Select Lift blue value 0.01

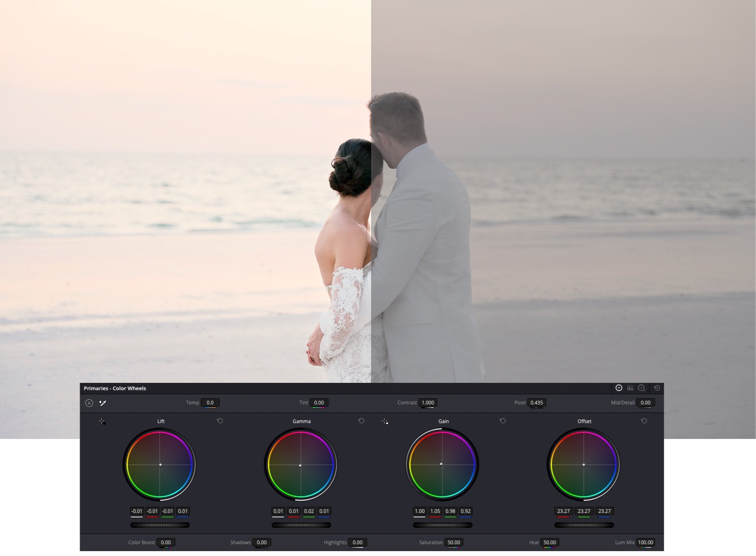click(x=183, y=511)
